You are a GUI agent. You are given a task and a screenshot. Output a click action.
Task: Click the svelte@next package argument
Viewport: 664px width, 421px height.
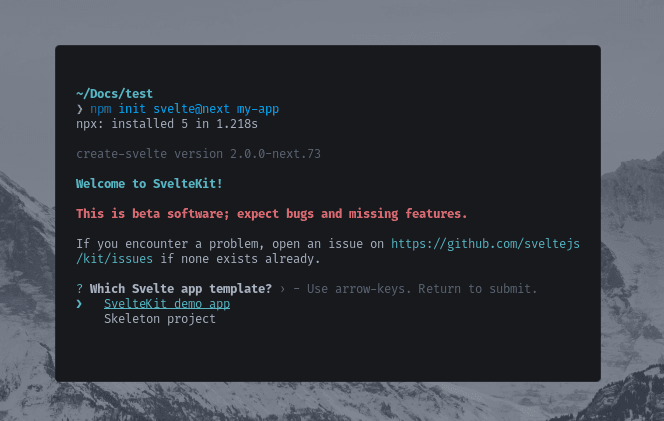click(x=192, y=108)
